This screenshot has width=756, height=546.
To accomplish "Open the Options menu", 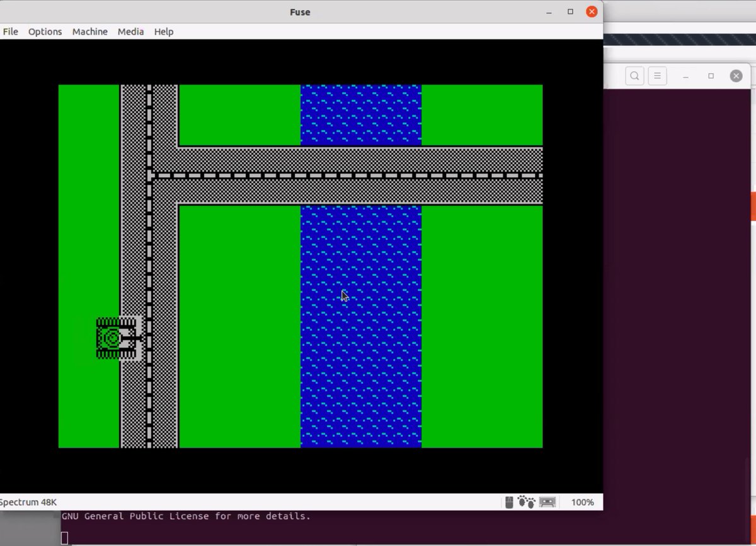I will coord(45,32).
